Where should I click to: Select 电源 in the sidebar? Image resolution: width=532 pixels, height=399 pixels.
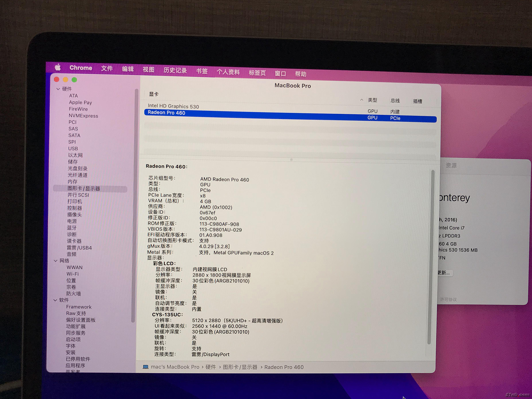coord(72,221)
